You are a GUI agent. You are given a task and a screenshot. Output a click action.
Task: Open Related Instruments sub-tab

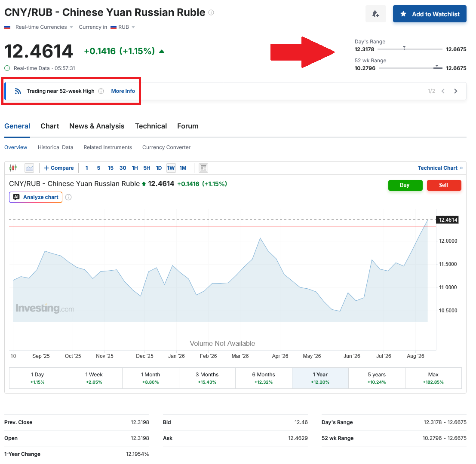click(x=108, y=147)
